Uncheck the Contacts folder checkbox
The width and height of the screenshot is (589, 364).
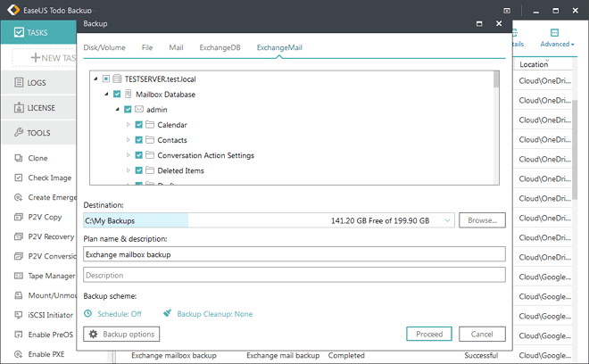pyautogui.click(x=138, y=140)
